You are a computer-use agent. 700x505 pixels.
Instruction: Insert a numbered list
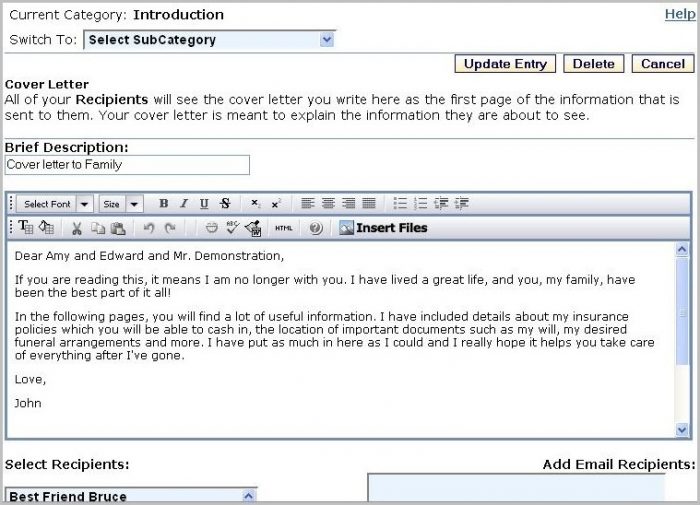421,204
